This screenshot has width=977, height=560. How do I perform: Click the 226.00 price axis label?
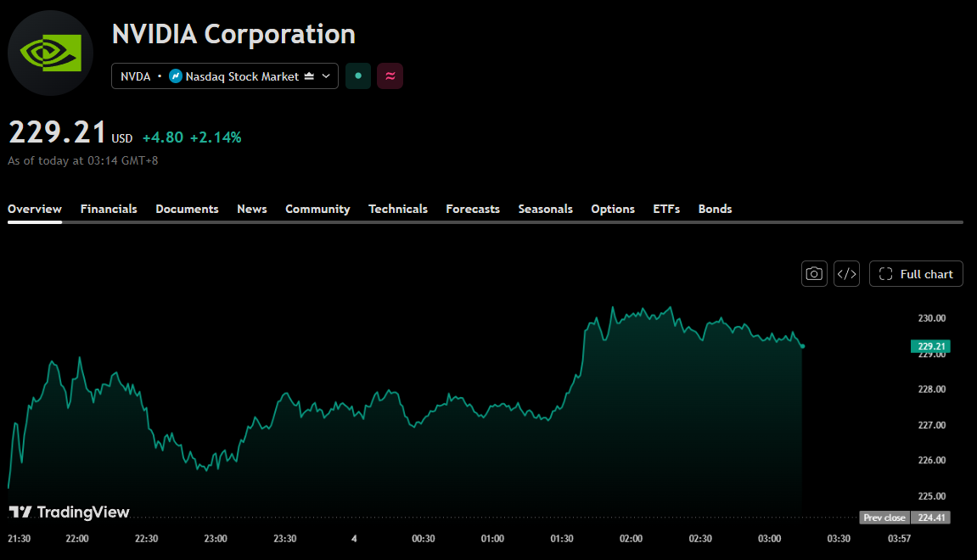931,461
